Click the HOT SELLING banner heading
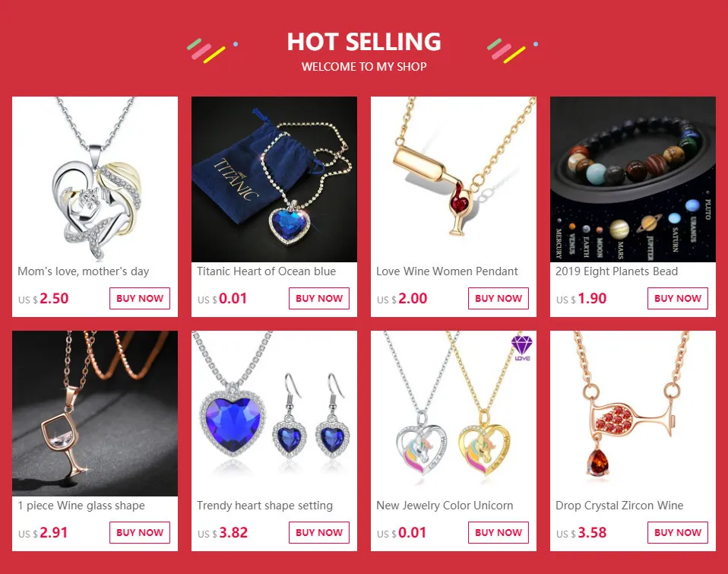The width and height of the screenshot is (728, 574). click(364, 42)
